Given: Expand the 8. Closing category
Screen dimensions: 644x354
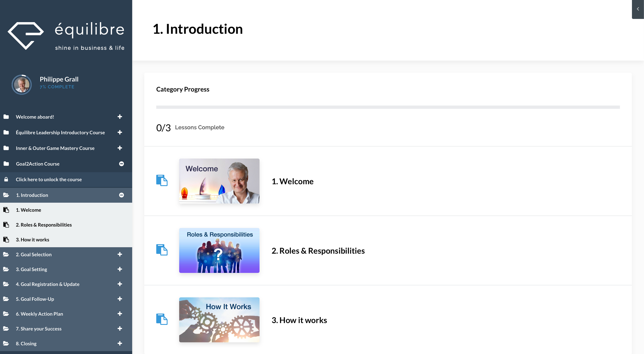Looking at the screenshot, I should coord(120,343).
